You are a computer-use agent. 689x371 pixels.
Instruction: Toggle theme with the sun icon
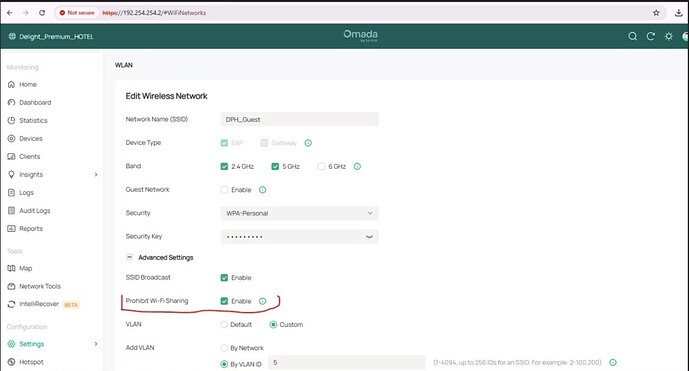[x=669, y=36]
